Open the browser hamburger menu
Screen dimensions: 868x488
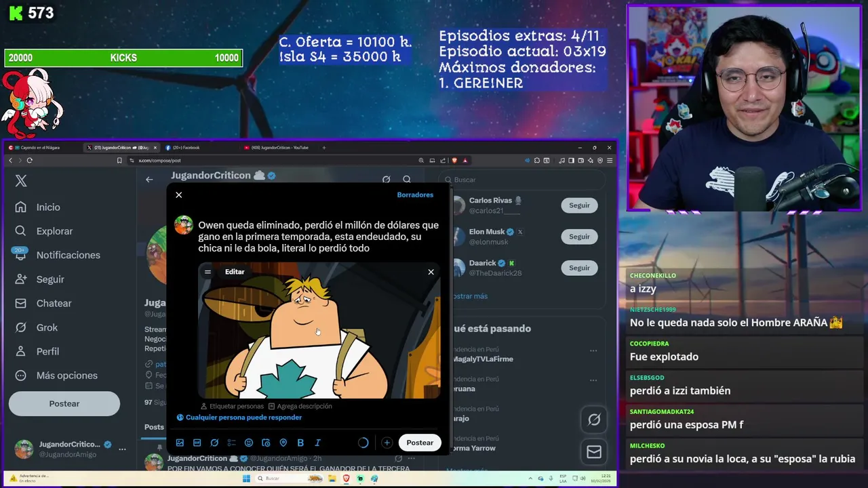click(610, 161)
